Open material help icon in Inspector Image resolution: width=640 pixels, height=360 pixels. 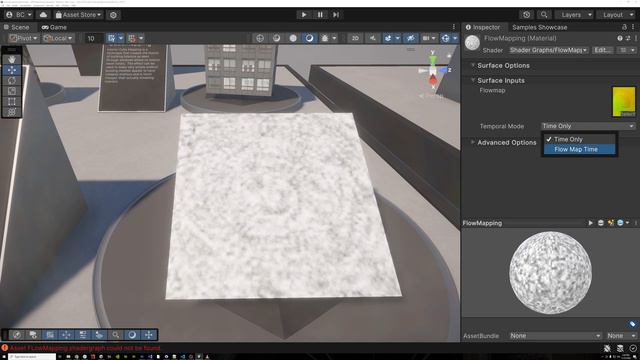620,38
